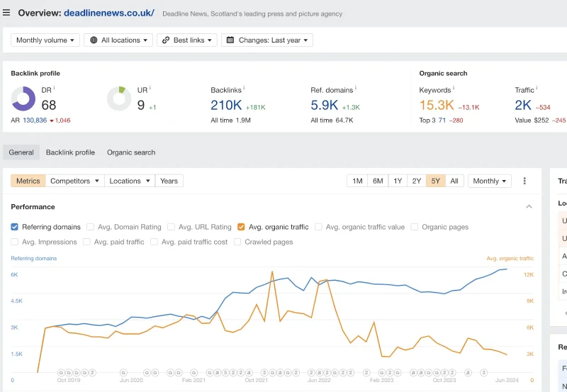Click the Backlinks count 210K

(x=226, y=105)
